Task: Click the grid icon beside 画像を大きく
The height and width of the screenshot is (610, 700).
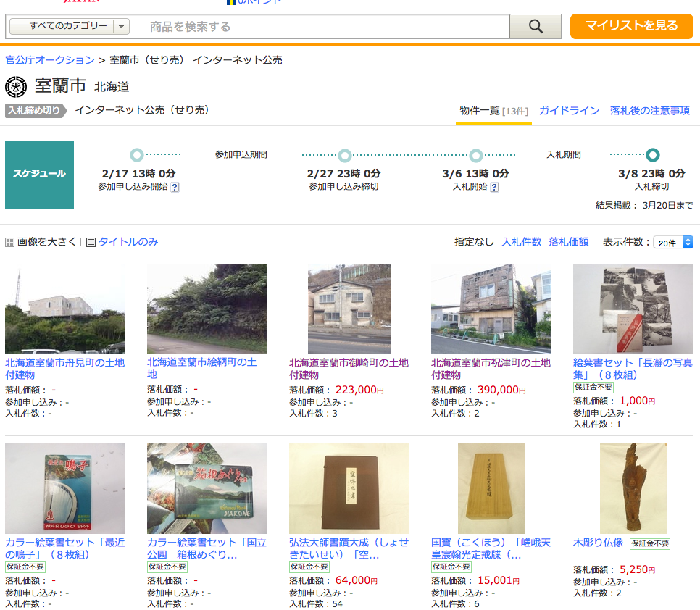Action: point(10,242)
